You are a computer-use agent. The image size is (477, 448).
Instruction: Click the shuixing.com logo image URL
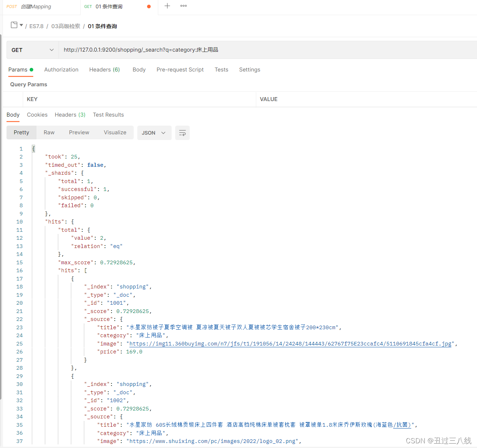[214, 441]
